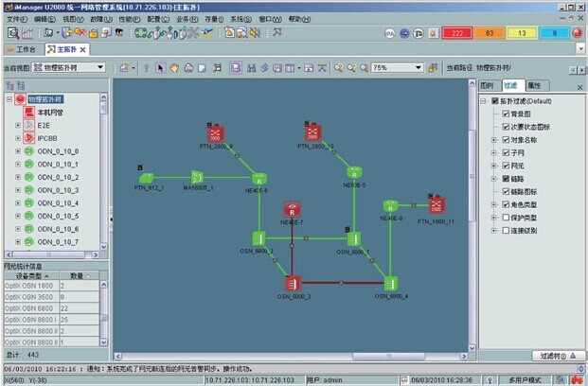Click the TP round icon
The height and width of the screenshot is (386, 588).
pyautogui.click(x=419, y=33)
